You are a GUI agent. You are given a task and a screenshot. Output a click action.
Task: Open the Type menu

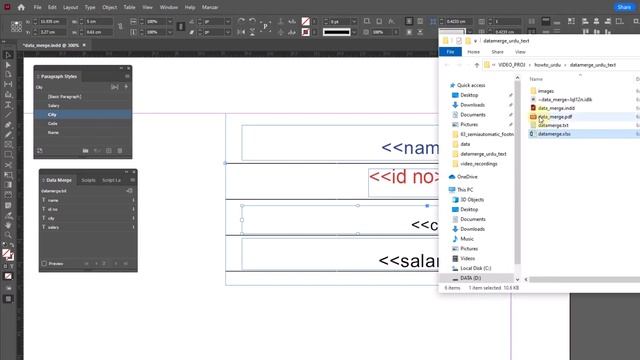pos(90,7)
